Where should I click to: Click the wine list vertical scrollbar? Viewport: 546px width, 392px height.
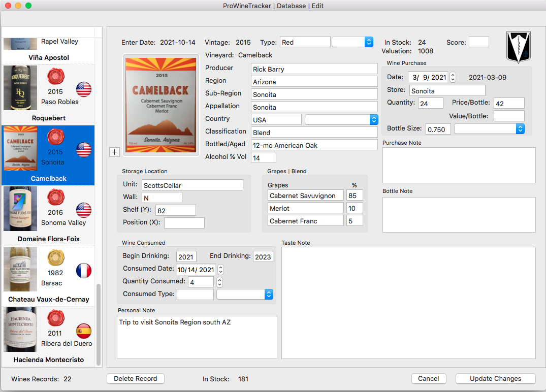coord(99,324)
